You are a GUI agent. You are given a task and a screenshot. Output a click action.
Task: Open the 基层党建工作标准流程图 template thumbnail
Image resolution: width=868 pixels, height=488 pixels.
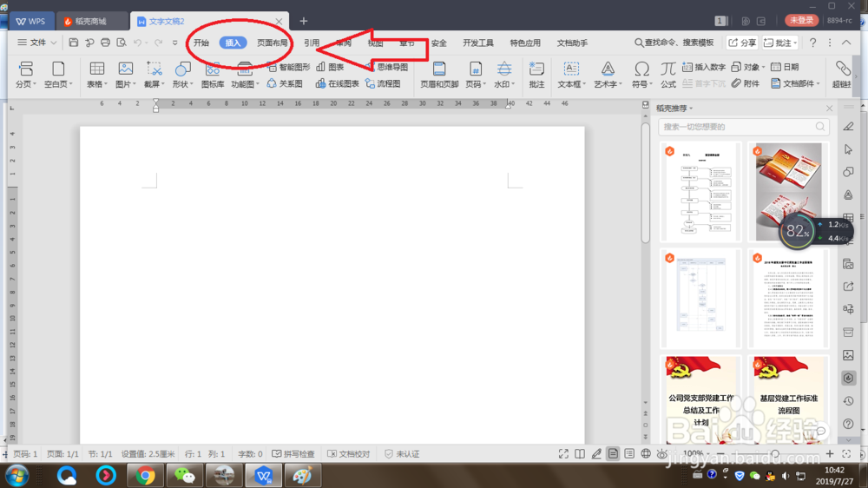point(788,399)
